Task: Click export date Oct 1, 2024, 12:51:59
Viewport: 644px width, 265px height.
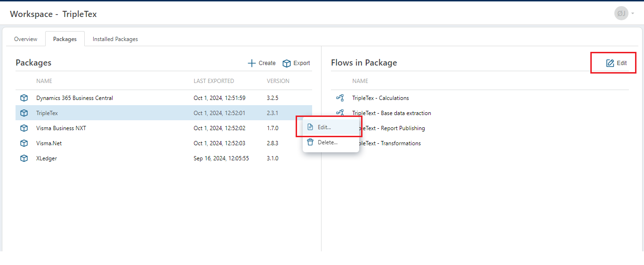Action: pos(219,98)
